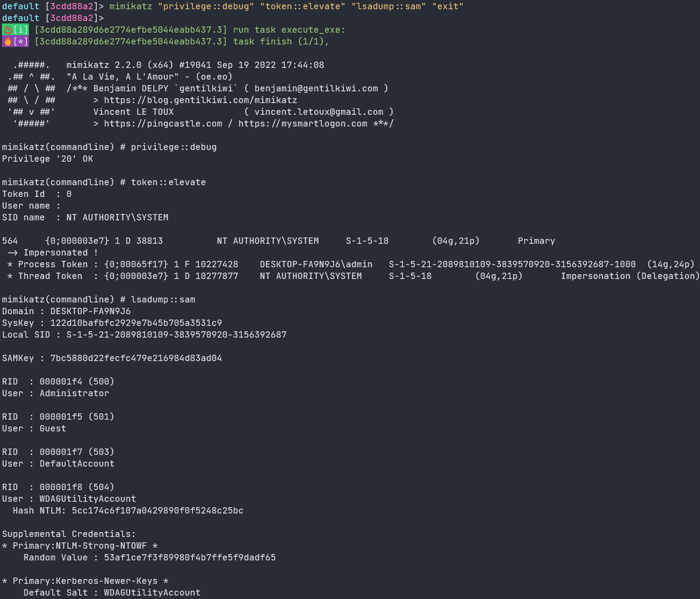
Task: Click the 'Supplemental Credentials:' heading
Action: pyautogui.click(x=69, y=534)
